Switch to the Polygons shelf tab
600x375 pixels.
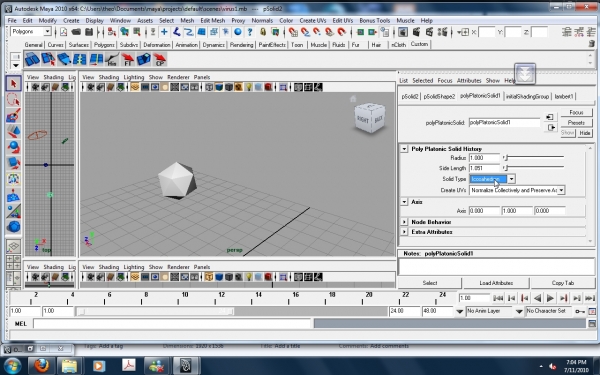click(104, 45)
